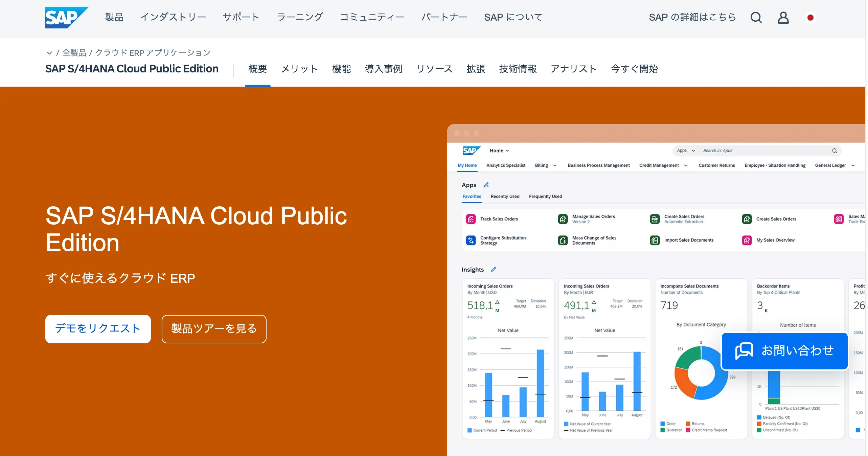
Task: Select the My Home tab in dashboard
Action: pyautogui.click(x=467, y=165)
